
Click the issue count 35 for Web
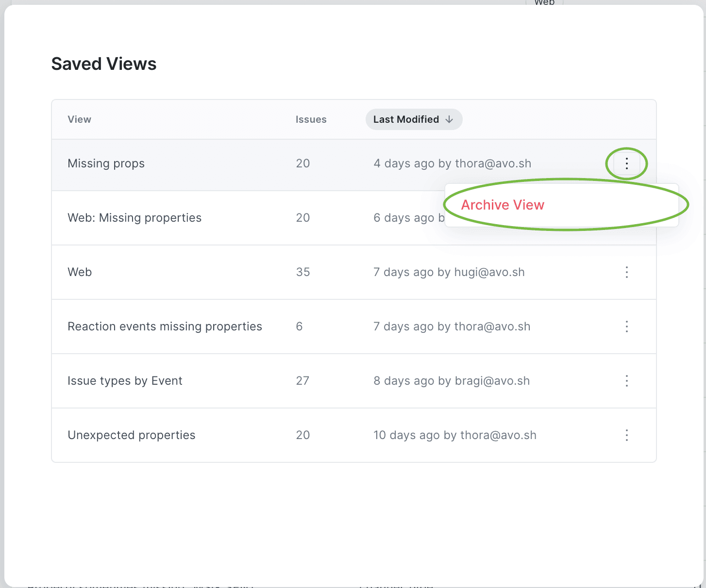click(x=303, y=272)
